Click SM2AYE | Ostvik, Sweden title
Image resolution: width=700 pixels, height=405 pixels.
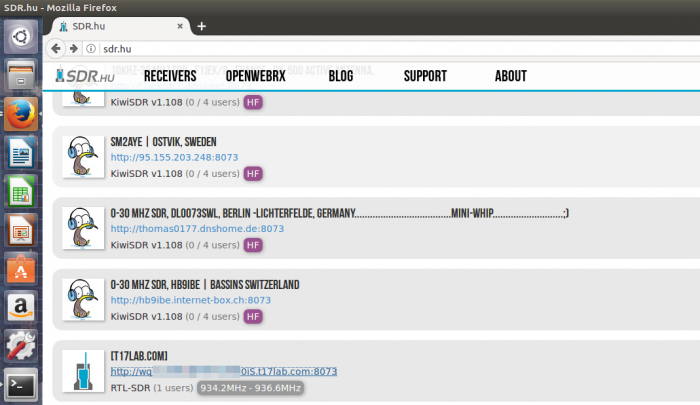163,142
